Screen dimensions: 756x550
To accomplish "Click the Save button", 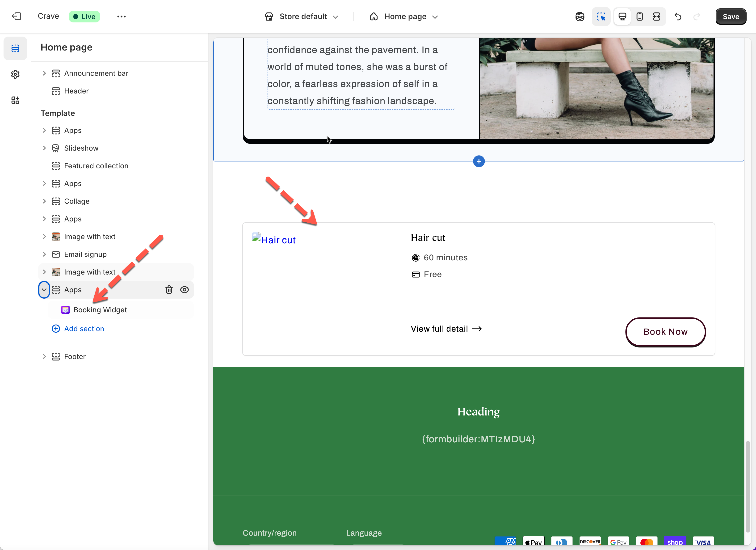I will tap(731, 16).
